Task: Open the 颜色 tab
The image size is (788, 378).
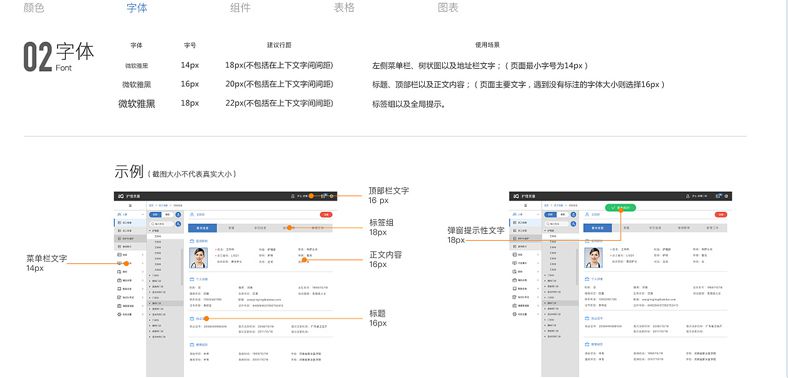Action: 34,8
